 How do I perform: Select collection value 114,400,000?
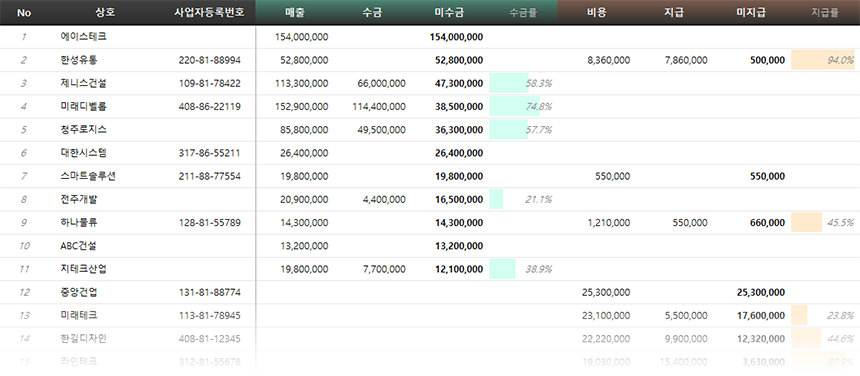click(380, 106)
